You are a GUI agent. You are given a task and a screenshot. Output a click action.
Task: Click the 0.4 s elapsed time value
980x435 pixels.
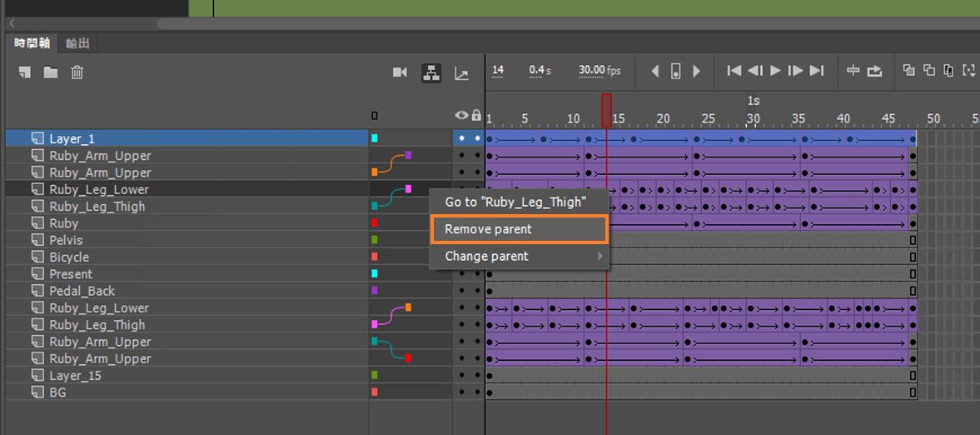coord(536,70)
